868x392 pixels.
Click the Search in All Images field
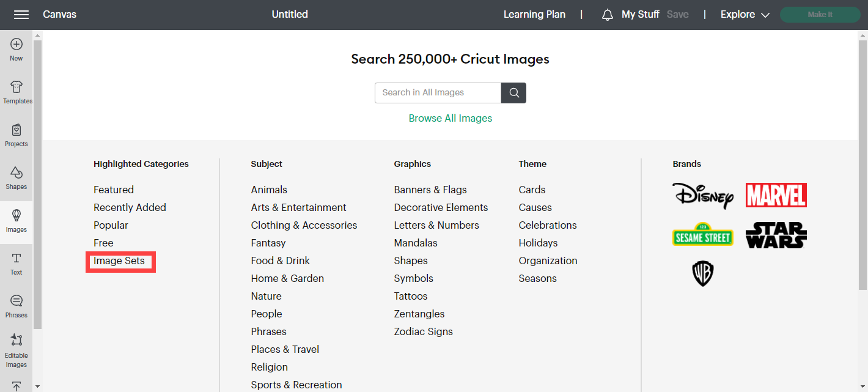click(x=438, y=93)
